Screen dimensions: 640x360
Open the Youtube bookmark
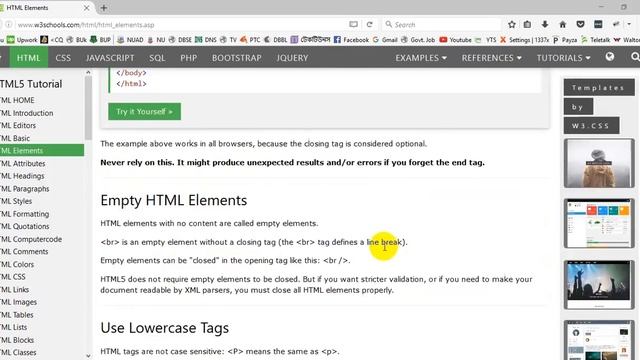pos(456,40)
